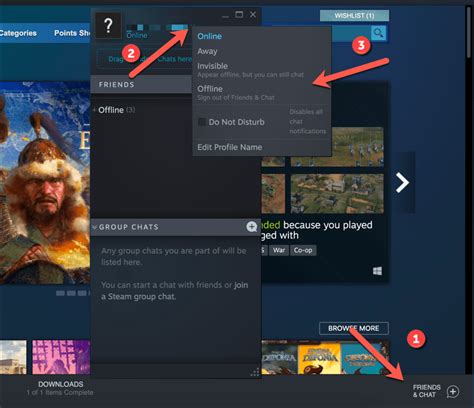
Task: Open the Wishlist (1) button
Action: (x=354, y=15)
